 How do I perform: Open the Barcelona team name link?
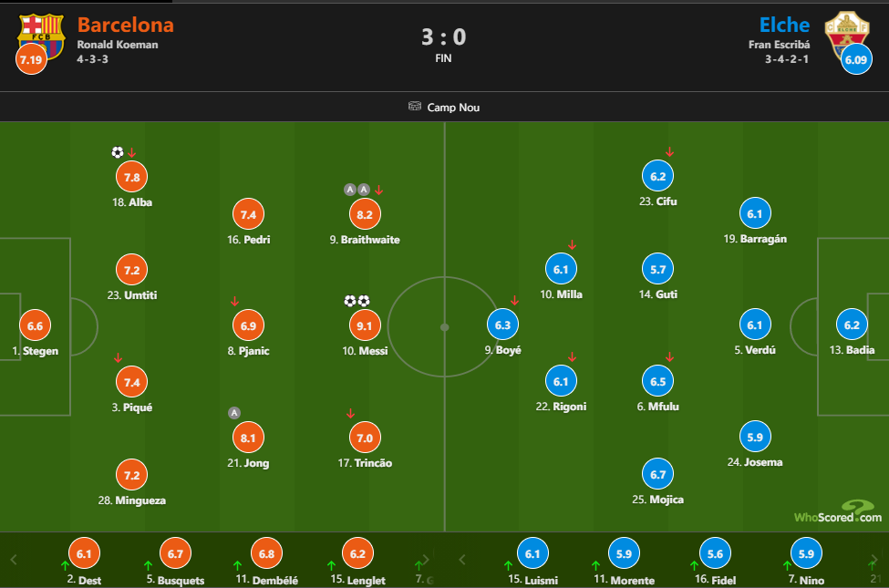click(x=125, y=25)
